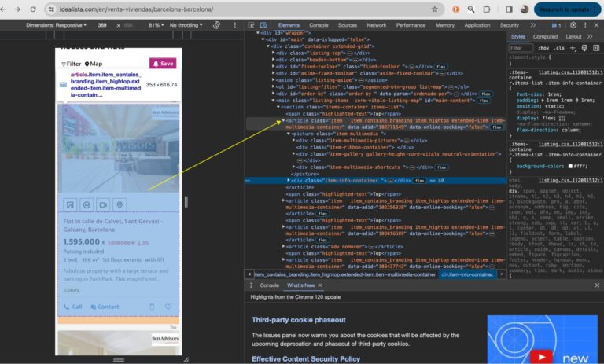Viewport: 604px width, 364px height.
Task: Toggle the :hov element state panel
Action: click(x=543, y=48)
